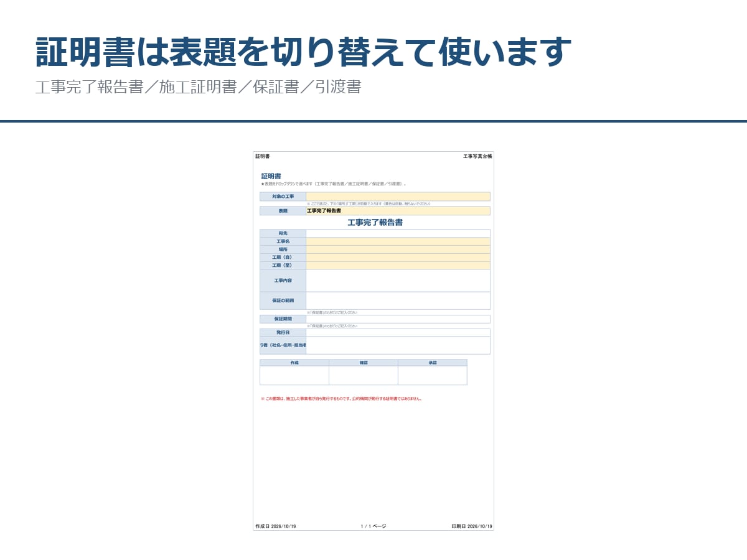Click the 作成 column header
The image size is (747, 560).
(294, 363)
